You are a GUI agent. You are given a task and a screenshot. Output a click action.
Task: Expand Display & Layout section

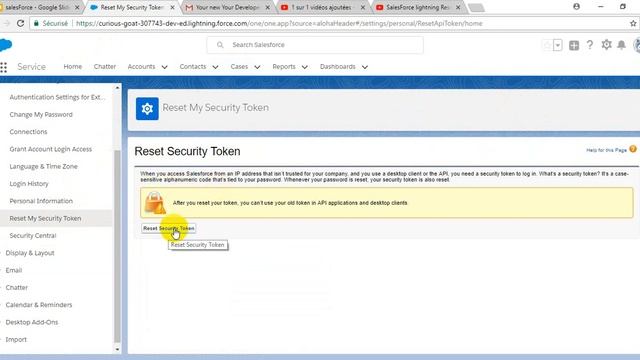(30, 253)
